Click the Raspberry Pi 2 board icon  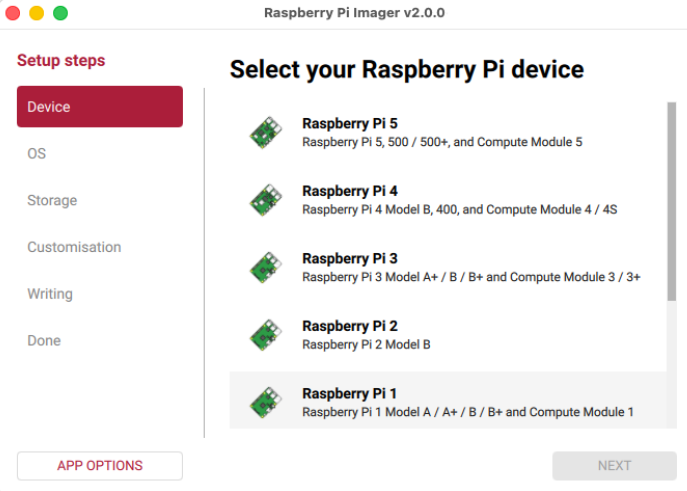[266, 335]
